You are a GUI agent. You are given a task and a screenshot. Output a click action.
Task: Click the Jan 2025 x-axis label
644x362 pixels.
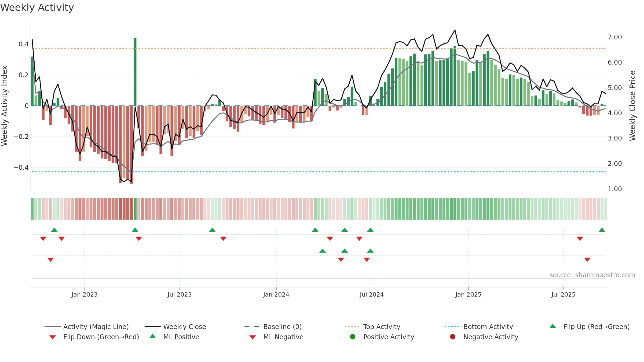pos(468,294)
